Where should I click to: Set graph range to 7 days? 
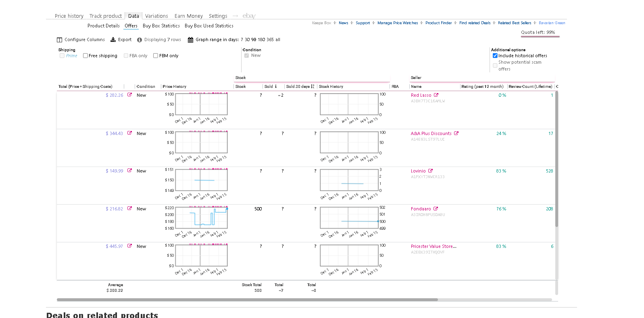tap(242, 39)
